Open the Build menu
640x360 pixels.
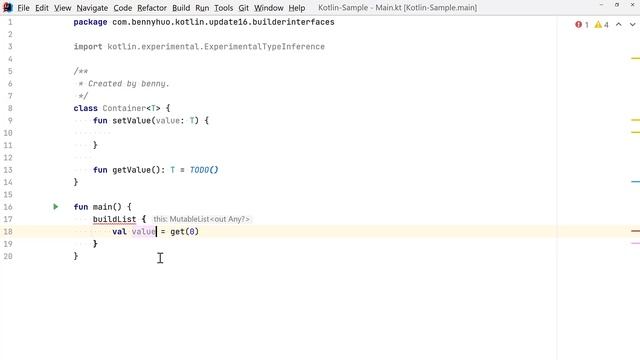(181, 8)
